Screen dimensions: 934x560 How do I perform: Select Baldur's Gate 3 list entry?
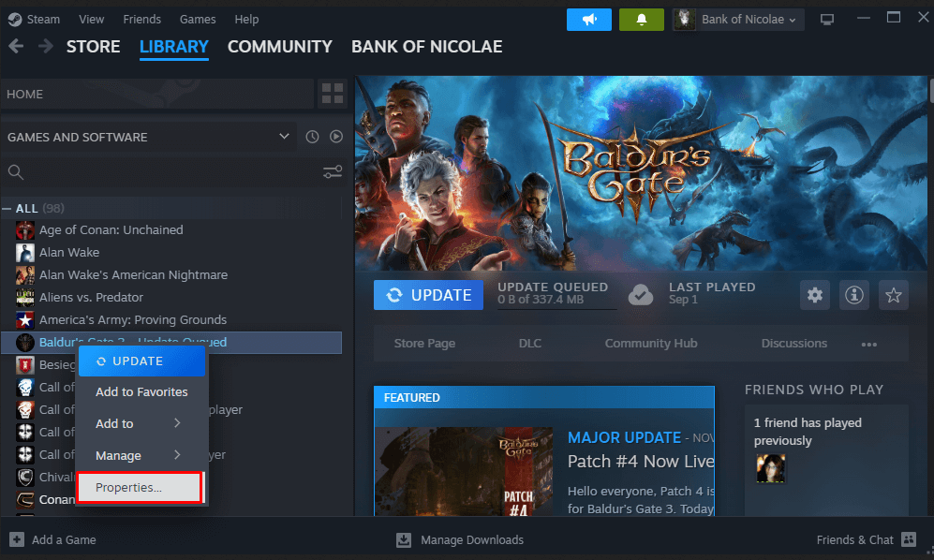click(x=171, y=343)
